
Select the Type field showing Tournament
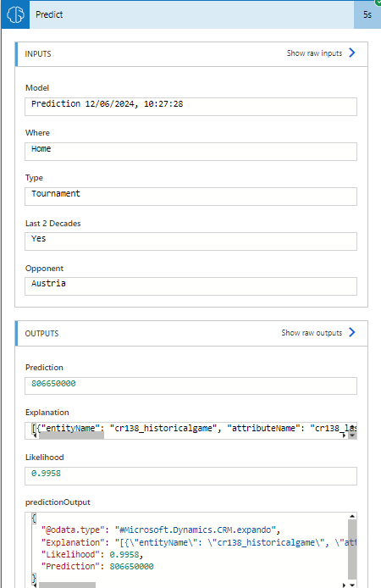coord(190,197)
